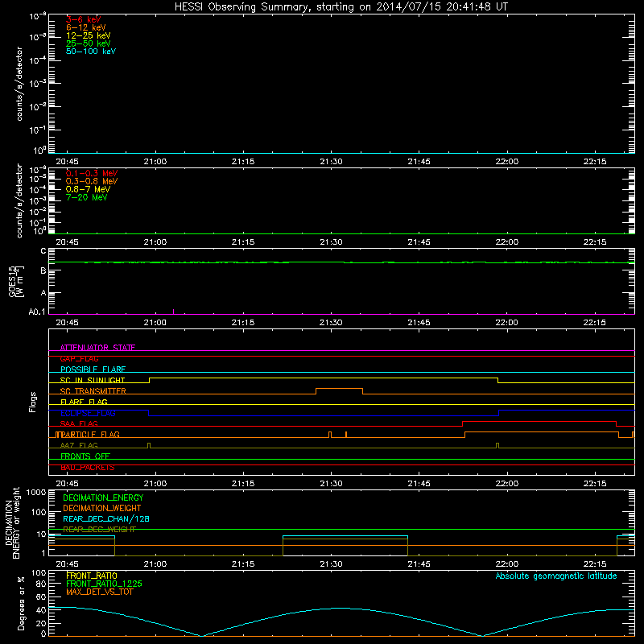Viewport: 644px width, 644px height.
Task: Select the SC_IN_SUNLIGHT label
Action: click(93, 380)
